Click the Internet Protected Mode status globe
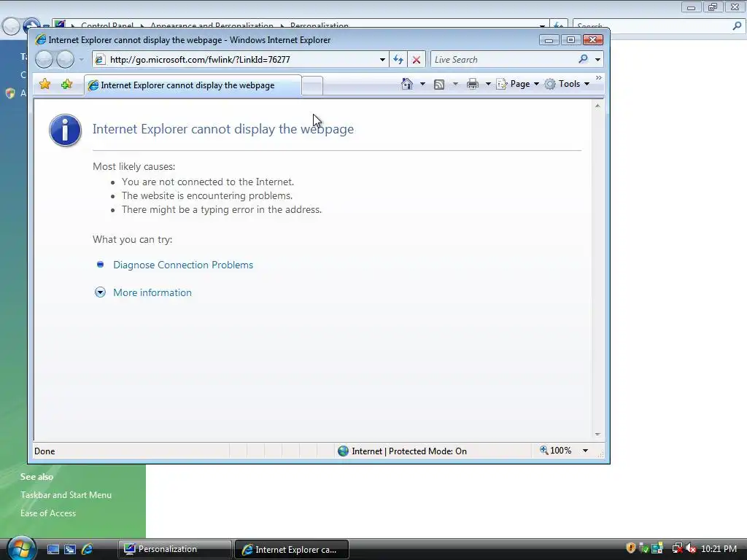747x560 pixels. tap(343, 451)
